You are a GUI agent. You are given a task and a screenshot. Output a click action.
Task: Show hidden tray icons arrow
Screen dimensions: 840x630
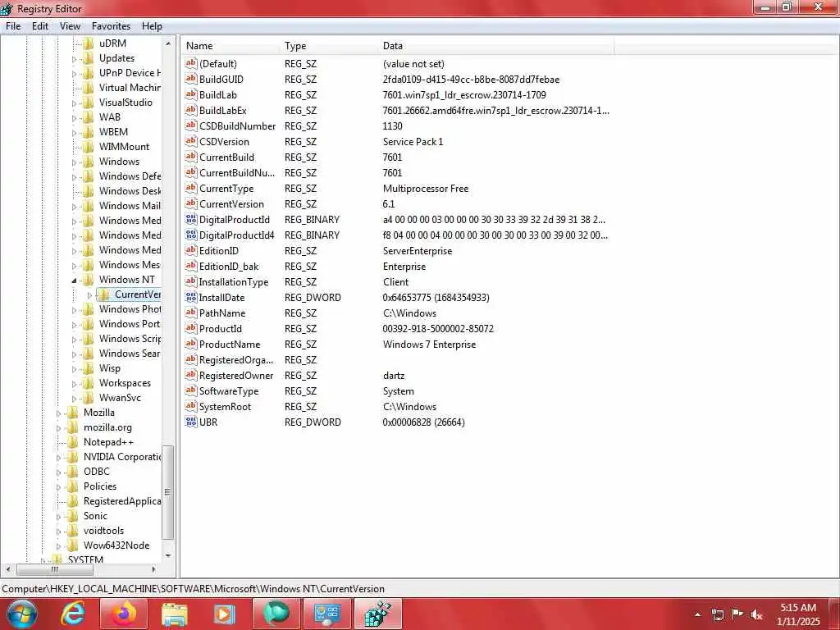tap(697, 614)
